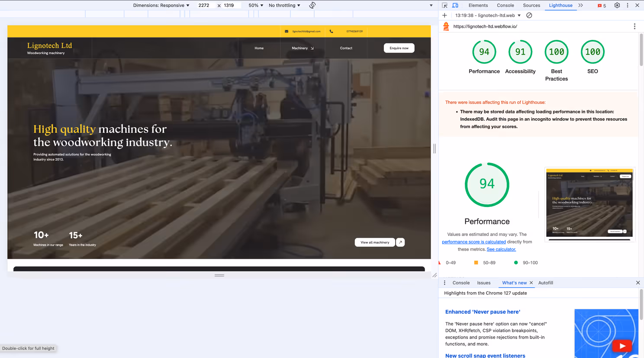Click the report URL https://lignotech-ltd.webflow.io/

[x=485, y=26]
